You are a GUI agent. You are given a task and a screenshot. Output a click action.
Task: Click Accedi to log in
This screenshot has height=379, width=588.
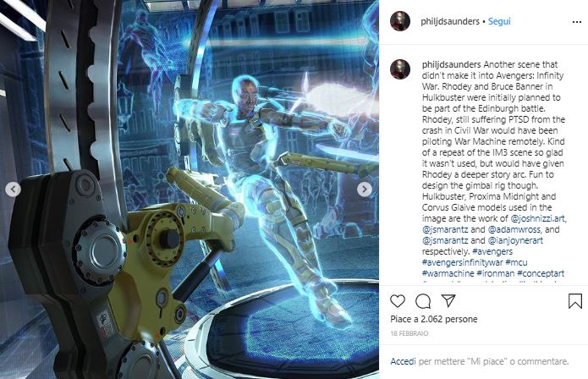tap(403, 361)
